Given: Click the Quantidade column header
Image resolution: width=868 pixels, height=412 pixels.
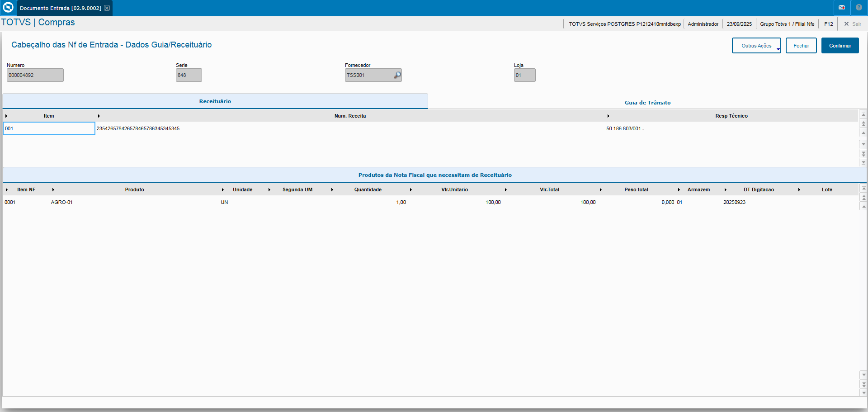Looking at the screenshot, I should click(368, 189).
